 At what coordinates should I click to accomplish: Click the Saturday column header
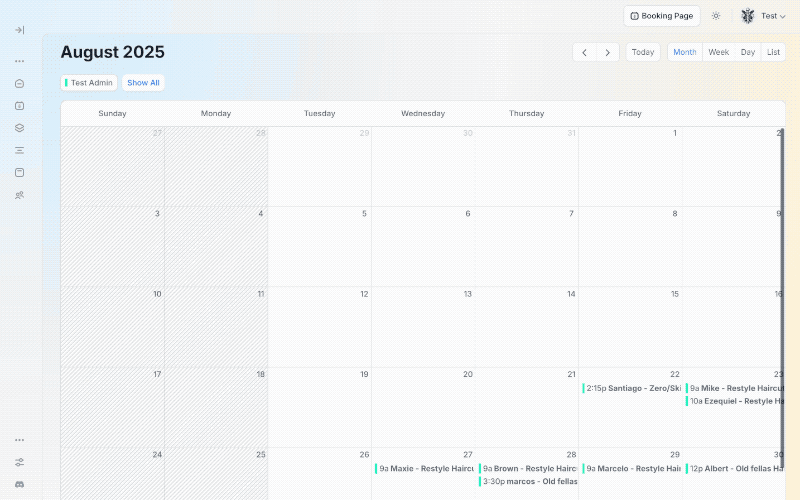[734, 113]
